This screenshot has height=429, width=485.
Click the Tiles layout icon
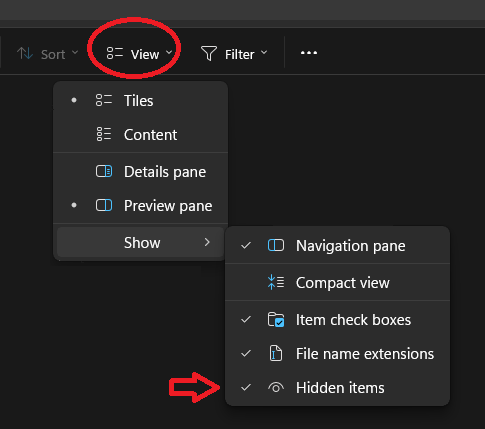pos(104,100)
